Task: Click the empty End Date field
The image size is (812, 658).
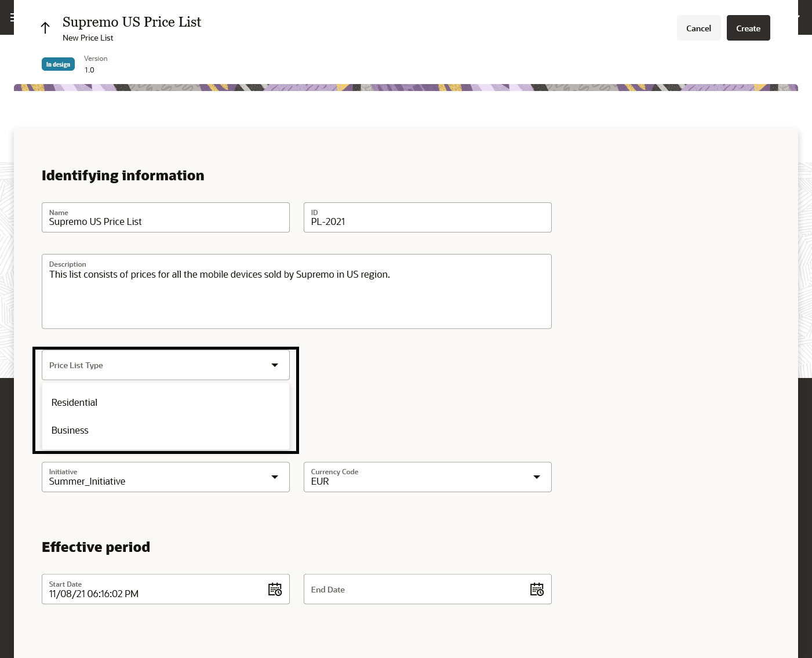Action: tap(406, 589)
